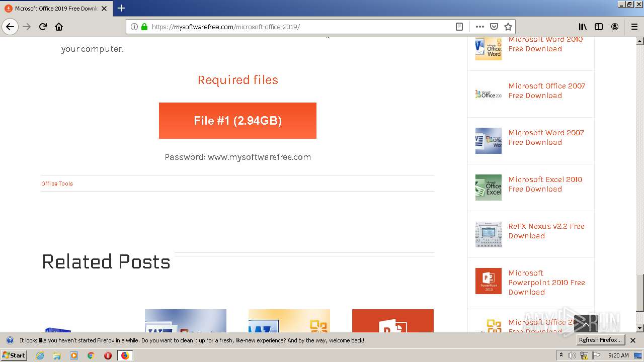Click the 9:20 AM system clock
Screen dimensions: 644x362
(619, 355)
